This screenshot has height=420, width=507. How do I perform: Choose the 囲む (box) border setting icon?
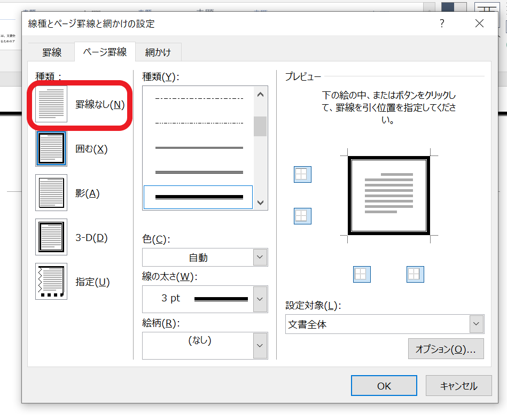tap(51, 149)
